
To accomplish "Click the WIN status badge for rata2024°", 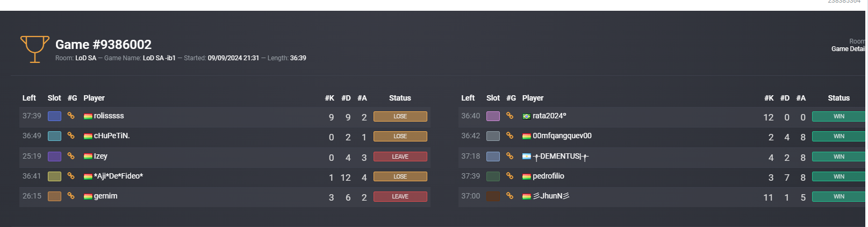I will [x=839, y=116].
